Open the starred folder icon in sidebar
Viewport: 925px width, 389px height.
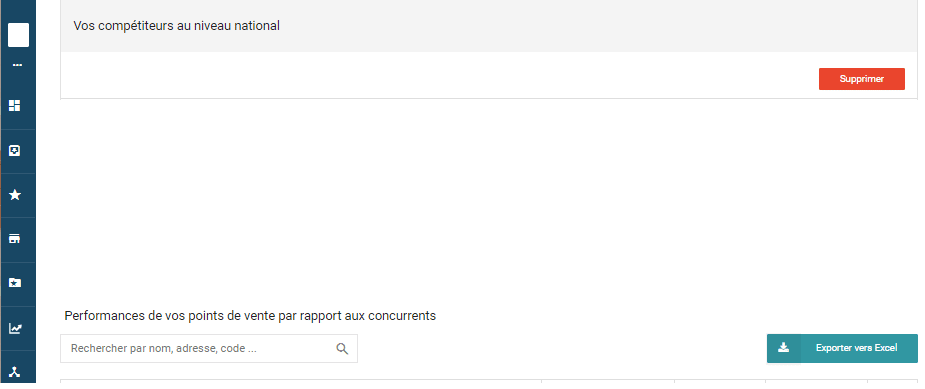coord(15,283)
